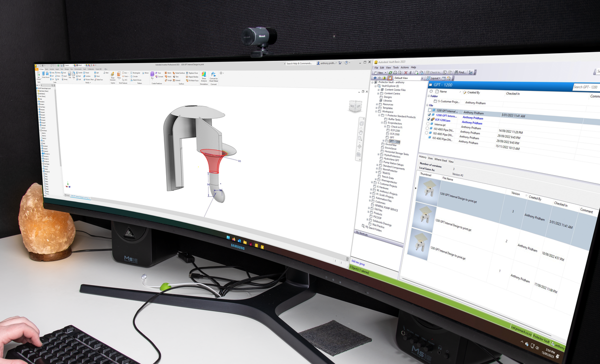Click the ViewCube in the 3D viewport
600x364 pixels.
tap(355, 106)
